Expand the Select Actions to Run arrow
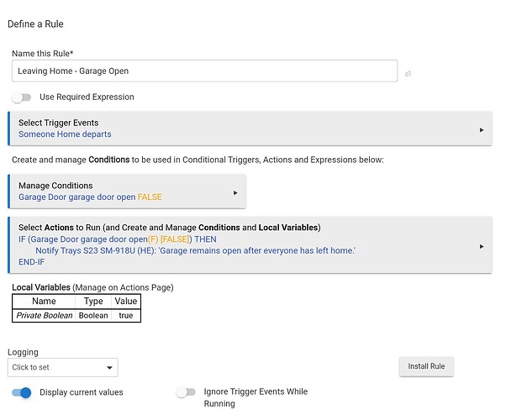 click(481, 246)
